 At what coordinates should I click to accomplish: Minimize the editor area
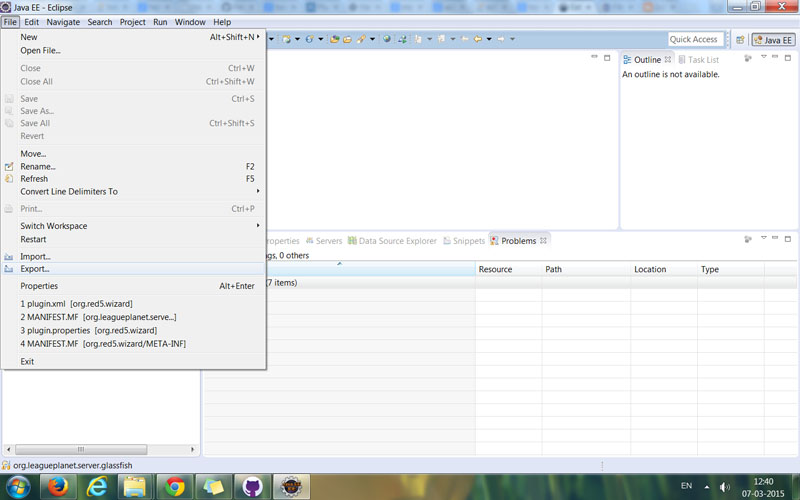pyautogui.click(x=594, y=57)
